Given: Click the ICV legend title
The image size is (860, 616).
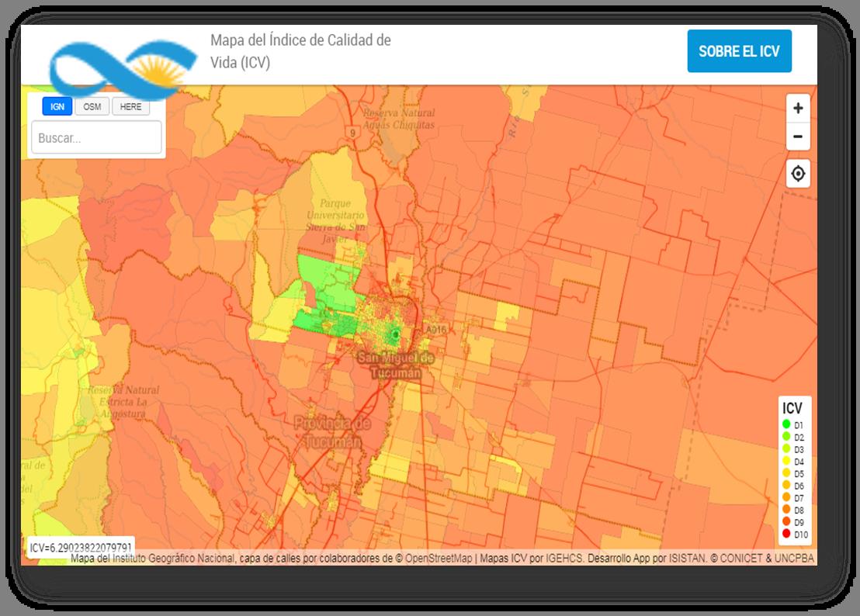Looking at the screenshot, I should pyautogui.click(x=792, y=408).
